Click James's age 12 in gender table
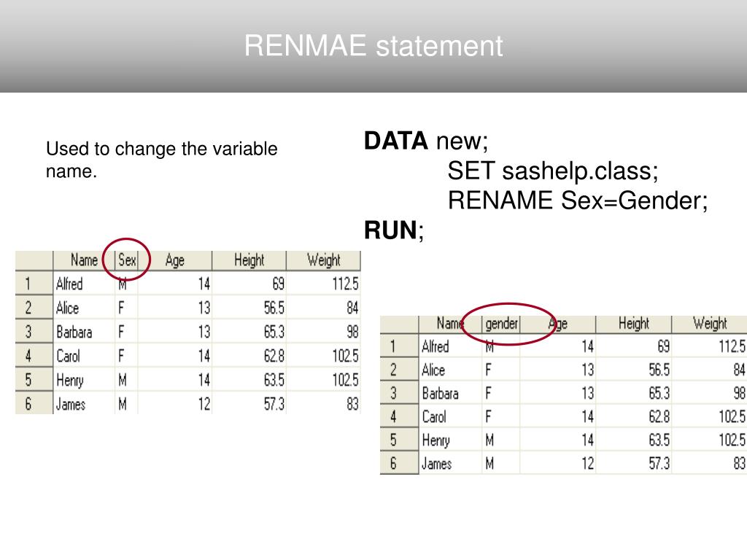The width and height of the screenshot is (747, 560). coord(588,464)
